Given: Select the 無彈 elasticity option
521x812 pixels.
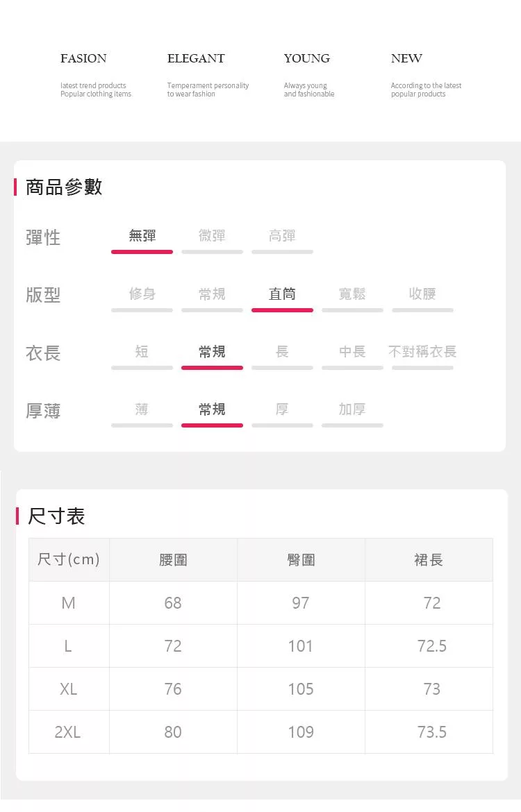Looking at the screenshot, I should click(142, 237).
